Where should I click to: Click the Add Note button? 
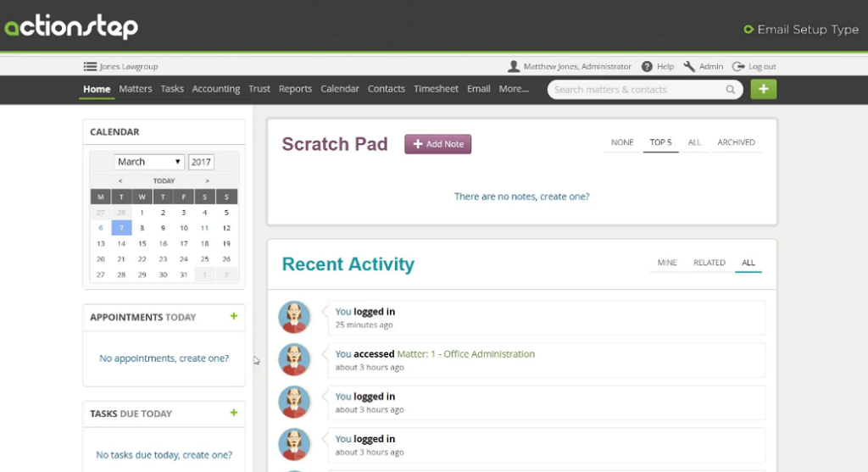438,144
